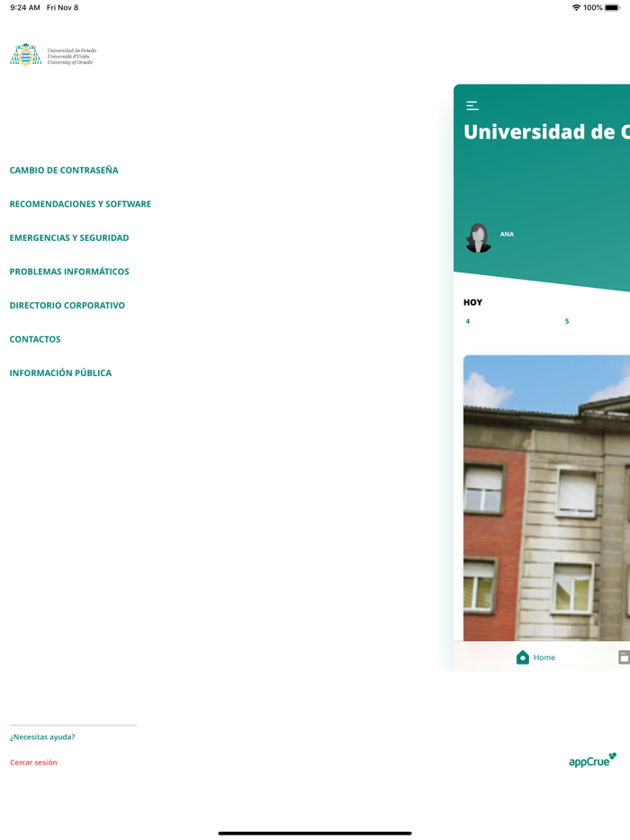Tap the HOY section heading
630x840 pixels.
click(472, 303)
